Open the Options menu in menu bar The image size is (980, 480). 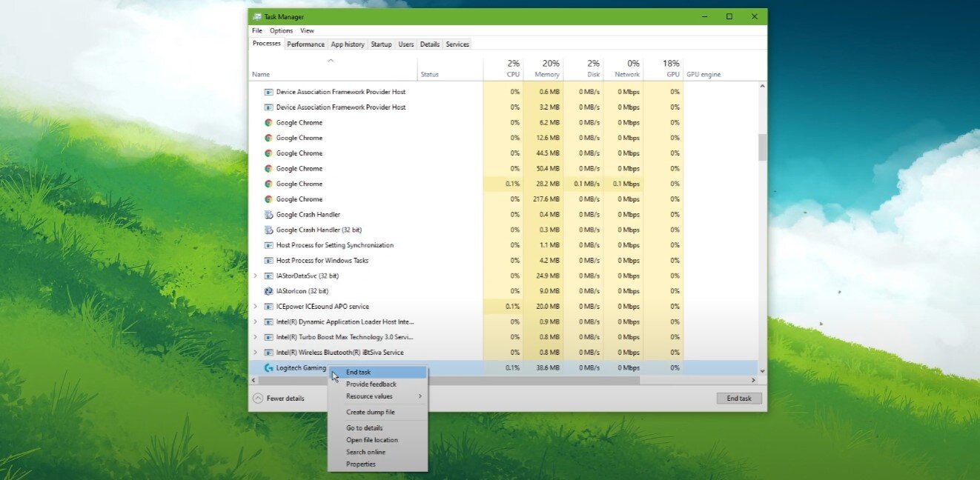281,31
